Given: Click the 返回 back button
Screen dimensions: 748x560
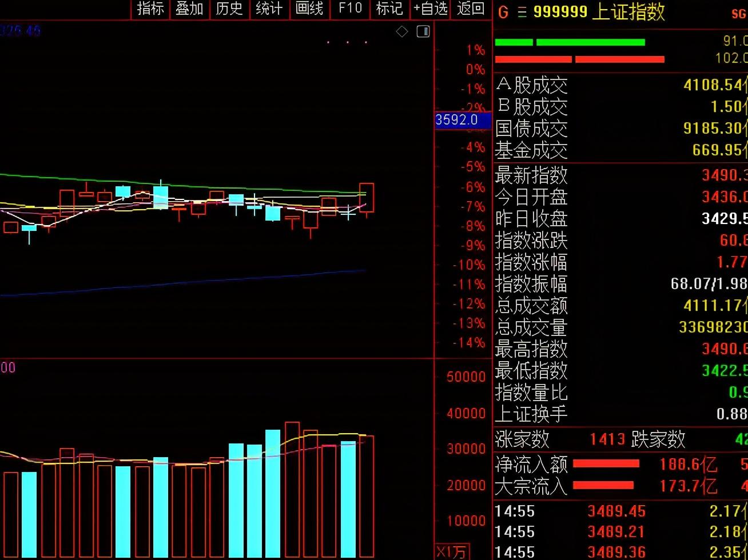Looking at the screenshot, I should tap(471, 9).
